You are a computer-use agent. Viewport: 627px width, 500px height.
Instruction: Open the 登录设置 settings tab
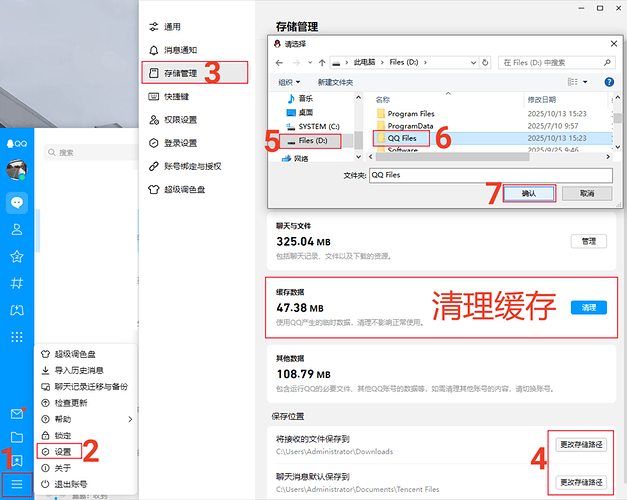195,143
